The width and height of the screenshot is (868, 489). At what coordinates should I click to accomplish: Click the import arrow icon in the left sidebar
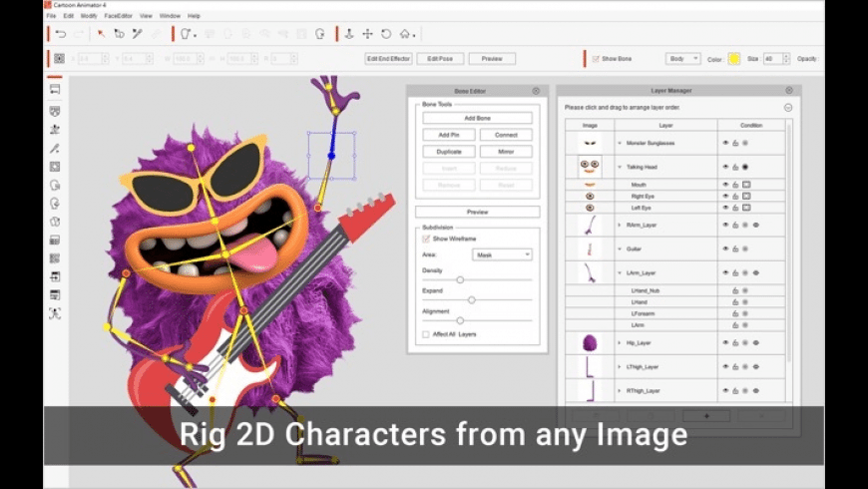click(55, 276)
